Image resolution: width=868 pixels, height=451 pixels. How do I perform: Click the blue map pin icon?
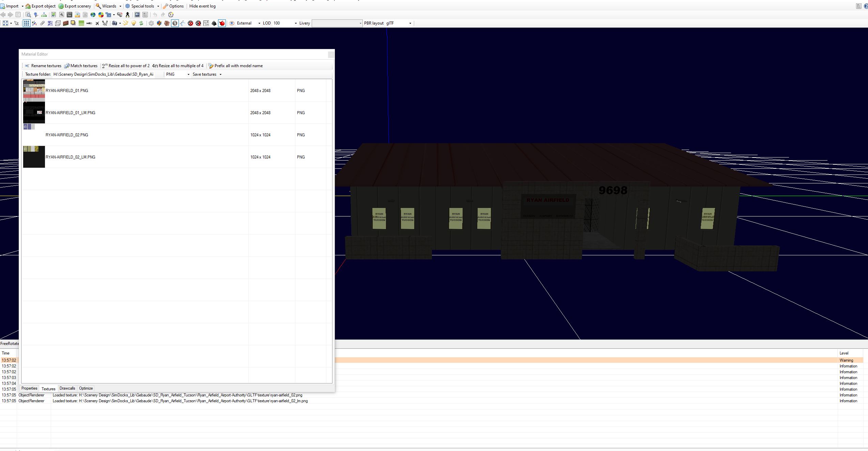[36, 15]
